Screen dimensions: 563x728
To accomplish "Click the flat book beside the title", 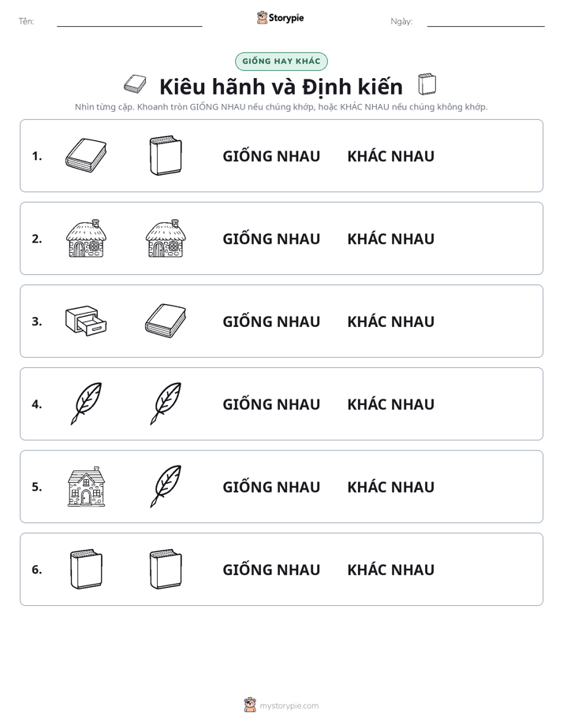I will click(x=135, y=84).
